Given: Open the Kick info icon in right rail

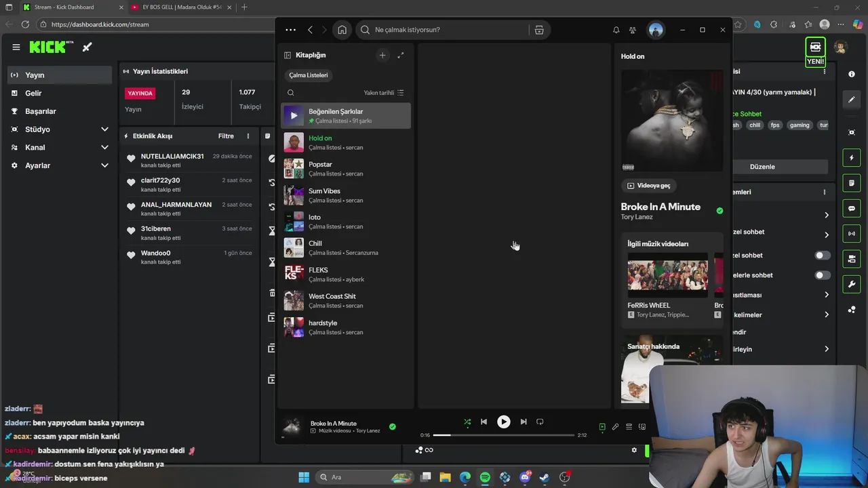Looking at the screenshot, I should 852,75.
